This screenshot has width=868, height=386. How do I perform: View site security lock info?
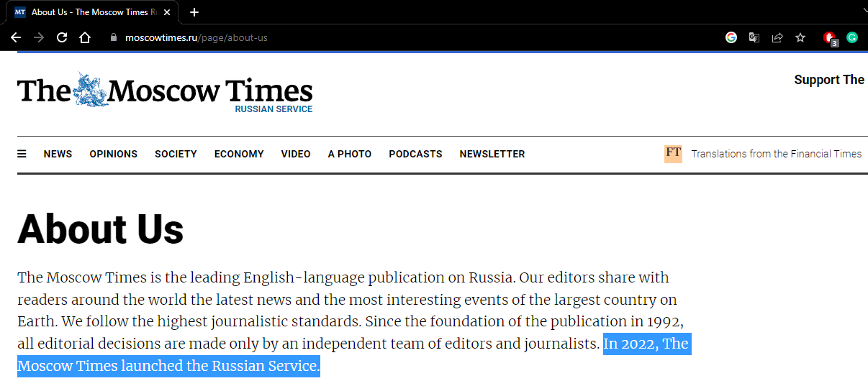[113, 37]
